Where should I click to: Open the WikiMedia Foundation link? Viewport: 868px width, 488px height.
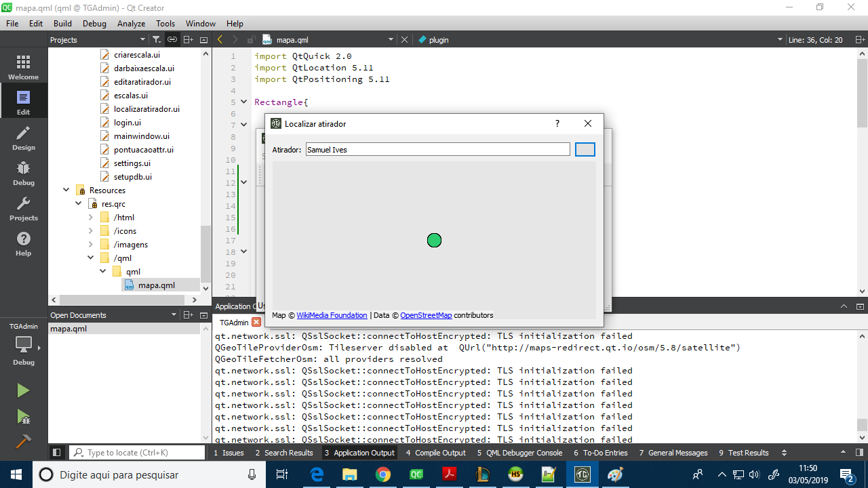tap(332, 315)
